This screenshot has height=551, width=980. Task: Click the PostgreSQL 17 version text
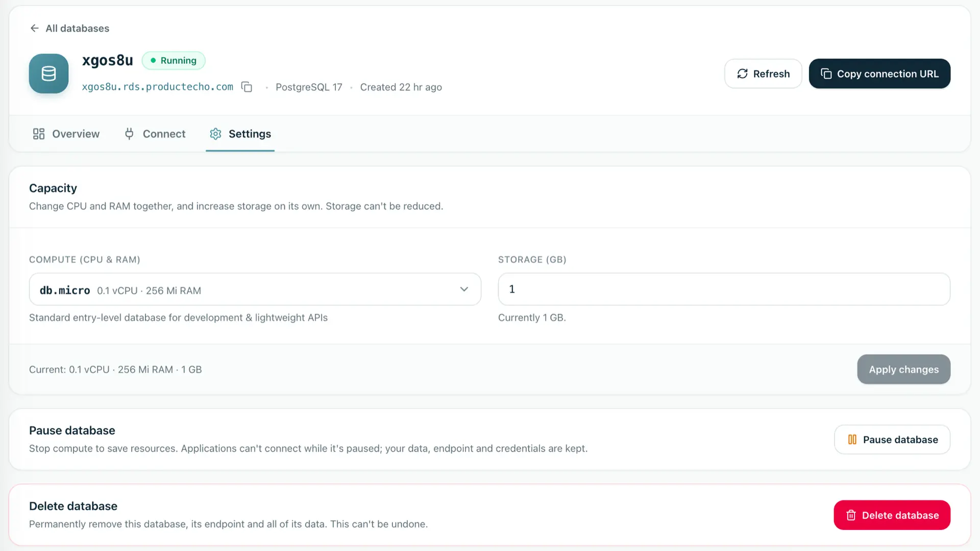(309, 87)
